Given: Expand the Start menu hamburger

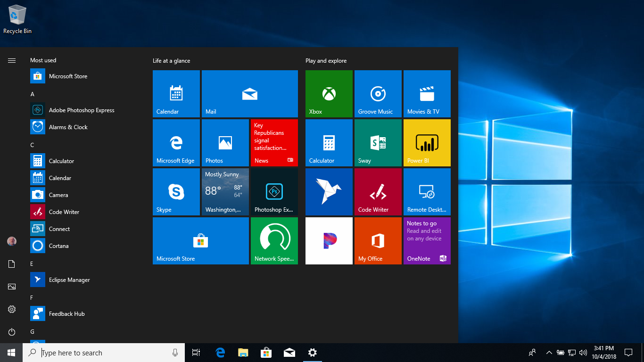Looking at the screenshot, I should pos(11,60).
